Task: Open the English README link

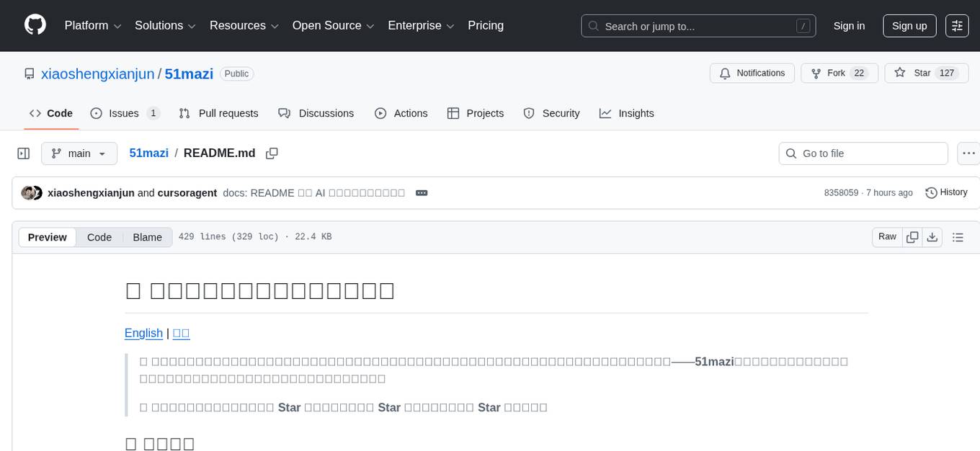Action: (143, 333)
